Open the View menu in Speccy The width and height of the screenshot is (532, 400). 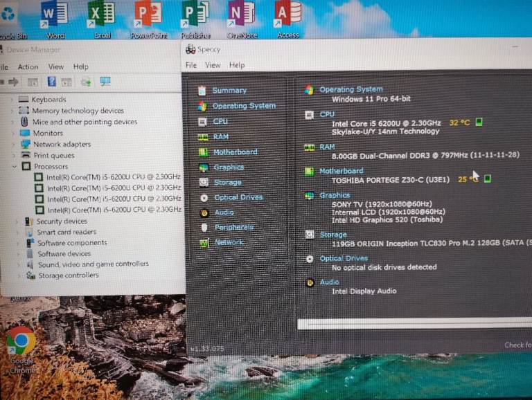tap(213, 65)
